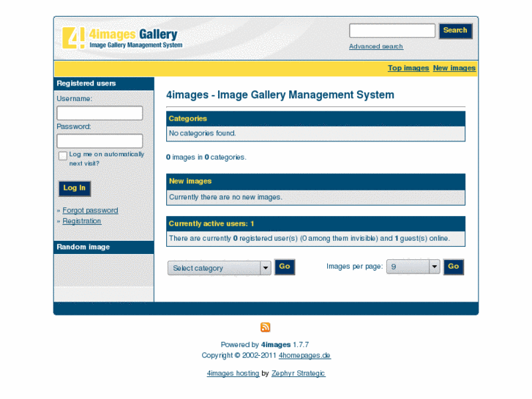Click the 'No categories found.' text

[203, 133]
